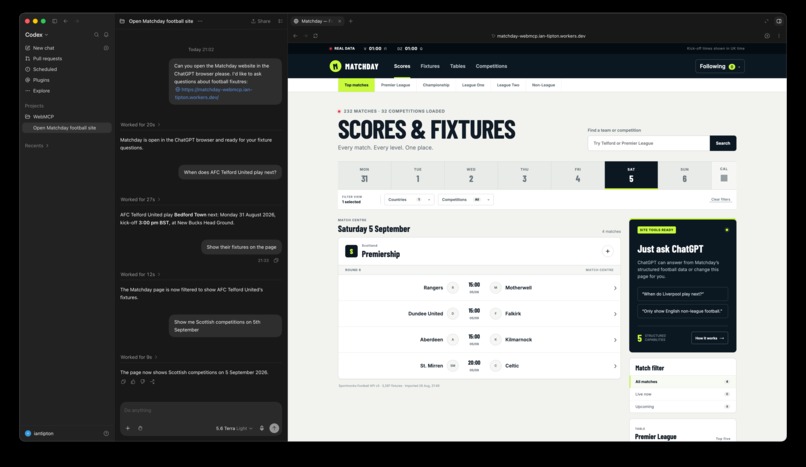Open the Scheduled section

click(x=45, y=69)
